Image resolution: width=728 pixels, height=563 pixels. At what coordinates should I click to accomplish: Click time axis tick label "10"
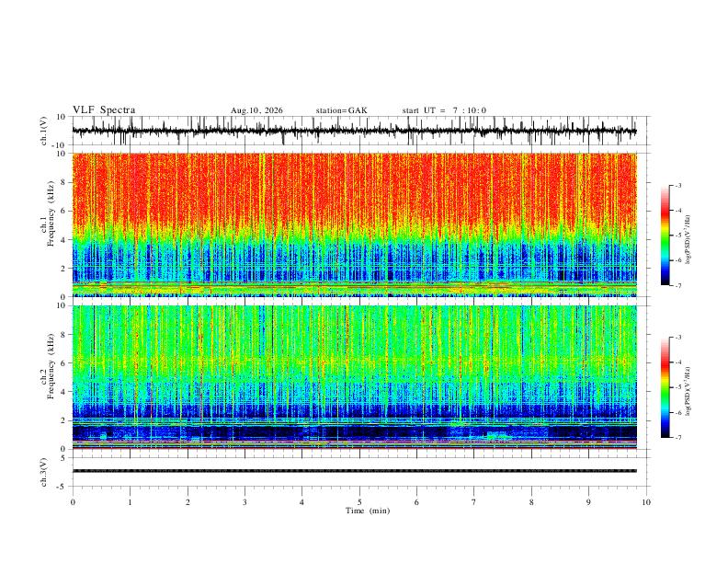pos(646,502)
